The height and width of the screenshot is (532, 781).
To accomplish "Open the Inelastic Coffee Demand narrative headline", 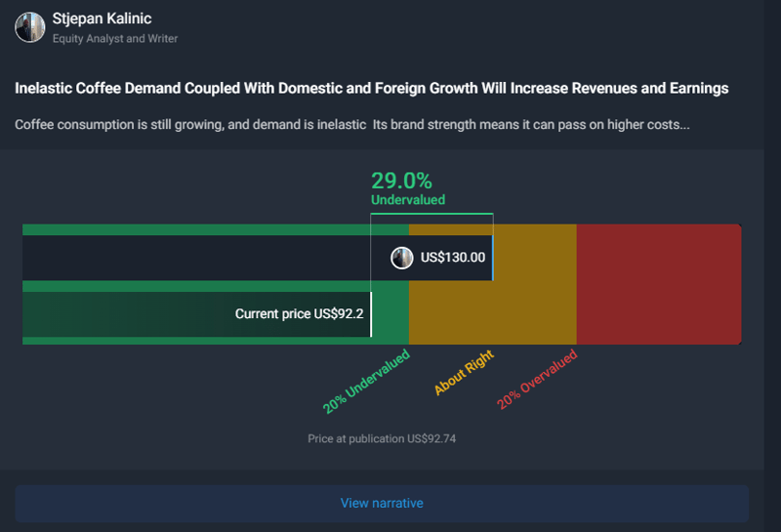I will (372, 88).
